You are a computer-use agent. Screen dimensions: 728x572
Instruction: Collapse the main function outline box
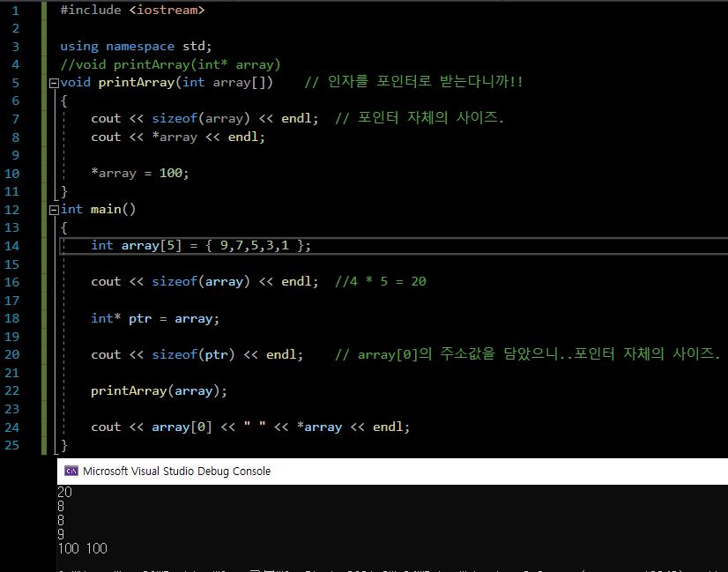54,211
